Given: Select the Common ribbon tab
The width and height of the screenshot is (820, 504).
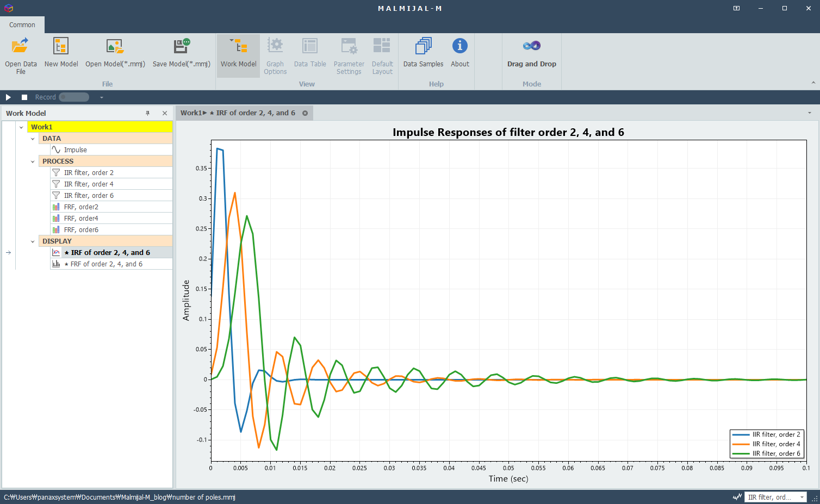Looking at the screenshot, I should coord(22,25).
